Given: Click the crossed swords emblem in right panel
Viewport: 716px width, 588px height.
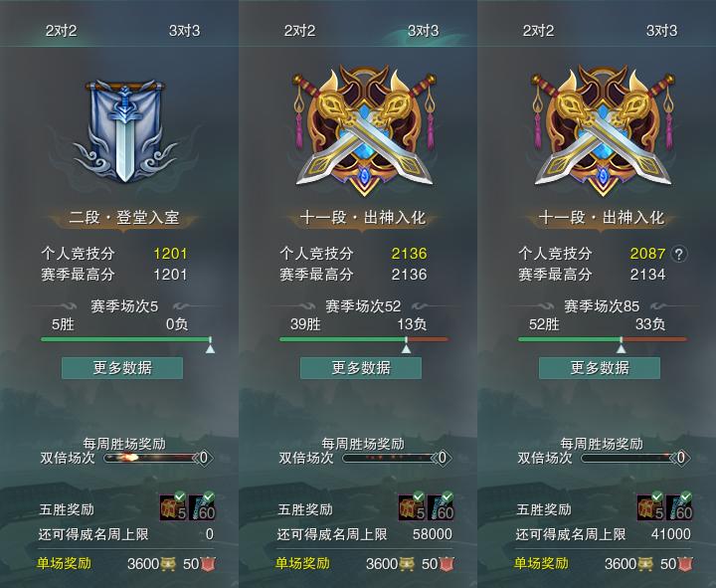Looking at the screenshot, I should tap(603, 130).
